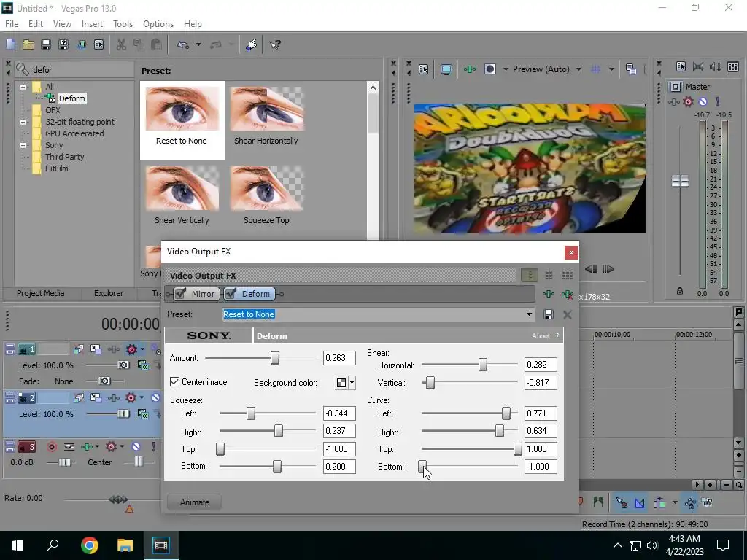
Task: Click the Master volume fader
Action: coord(680,181)
